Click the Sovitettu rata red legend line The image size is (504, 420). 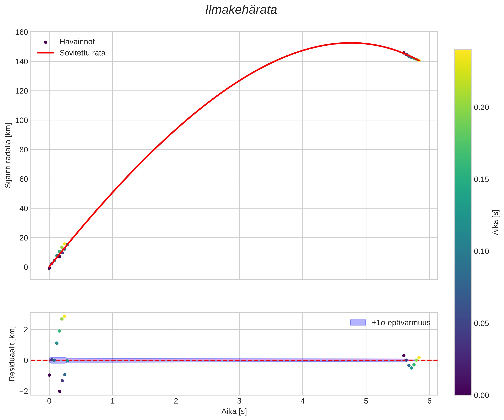[x=46, y=53]
